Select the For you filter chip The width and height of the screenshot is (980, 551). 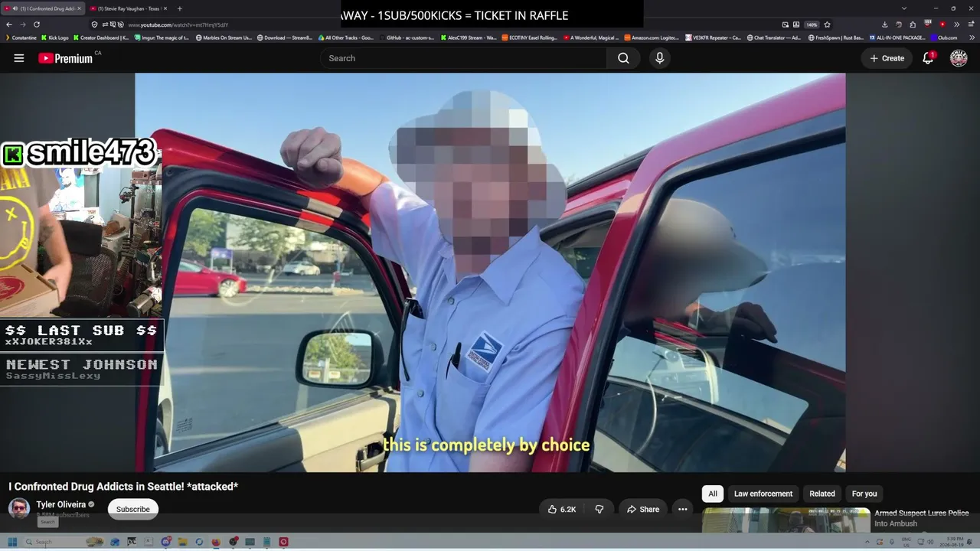[x=864, y=494]
